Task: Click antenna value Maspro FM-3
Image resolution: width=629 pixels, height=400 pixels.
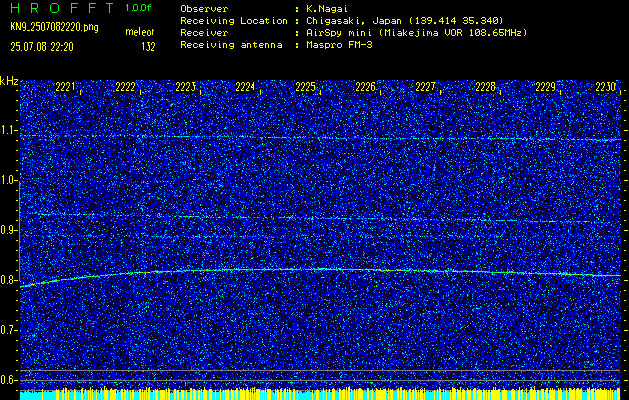Action: coord(339,45)
